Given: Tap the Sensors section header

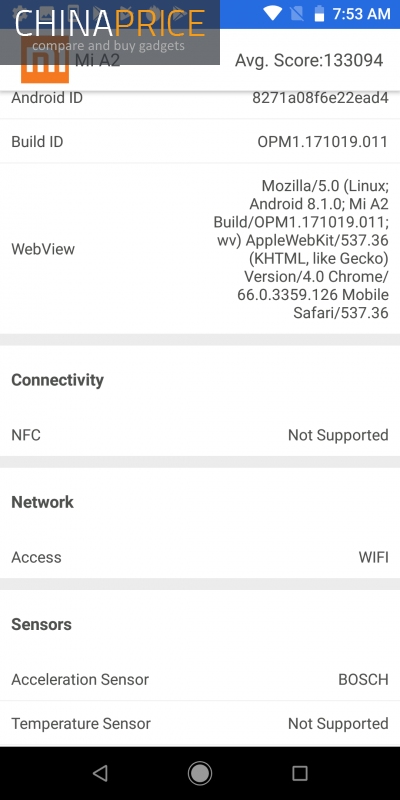Looking at the screenshot, I should pos(41,624).
